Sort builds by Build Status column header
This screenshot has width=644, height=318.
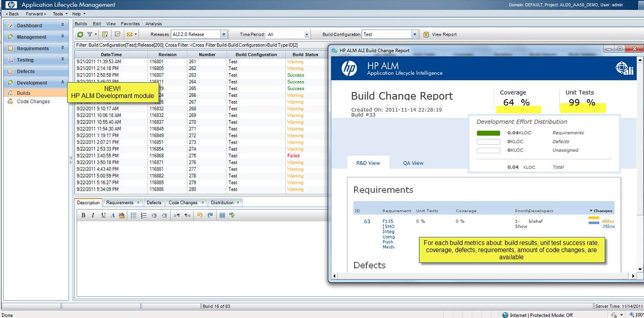click(x=305, y=55)
